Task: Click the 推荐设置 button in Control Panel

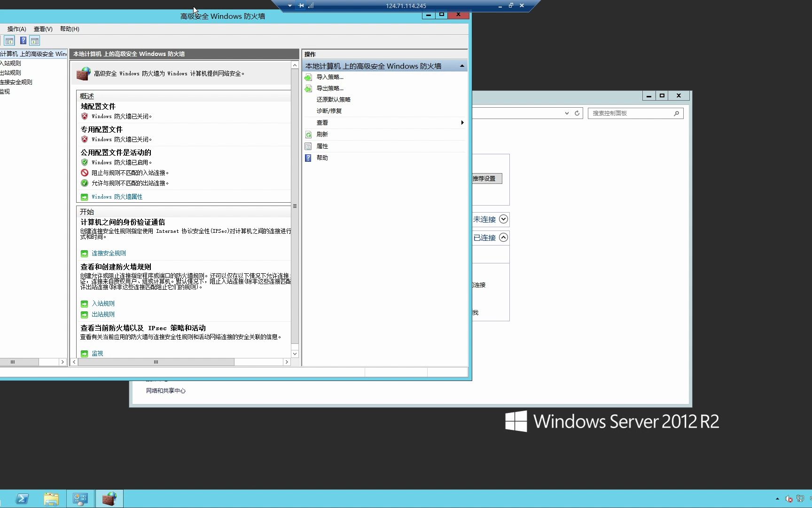Action: click(x=487, y=179)
